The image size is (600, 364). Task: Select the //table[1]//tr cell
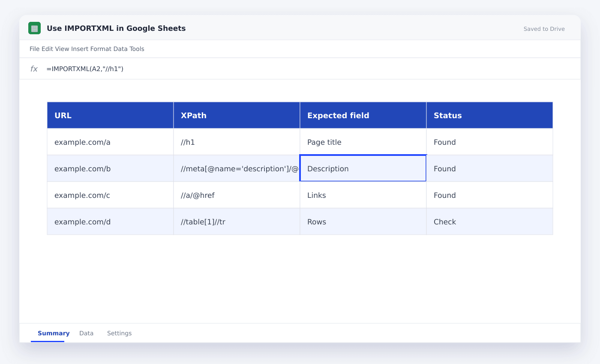point(237,221)
